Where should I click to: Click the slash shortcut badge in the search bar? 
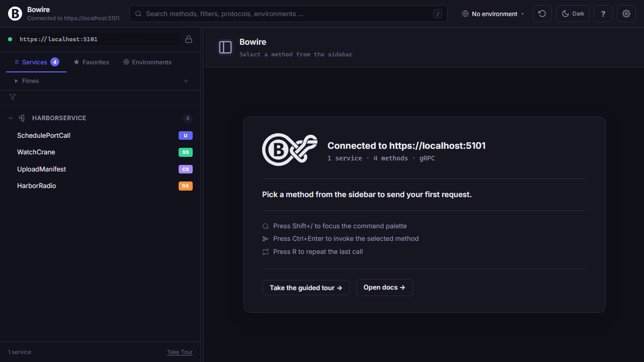(438, 14)
